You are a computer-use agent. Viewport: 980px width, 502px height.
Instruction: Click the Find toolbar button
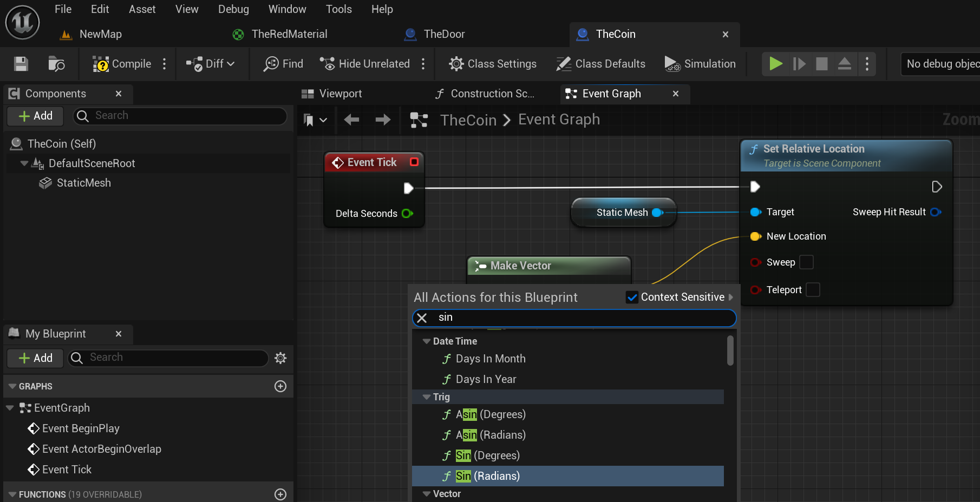coord(284,64)
